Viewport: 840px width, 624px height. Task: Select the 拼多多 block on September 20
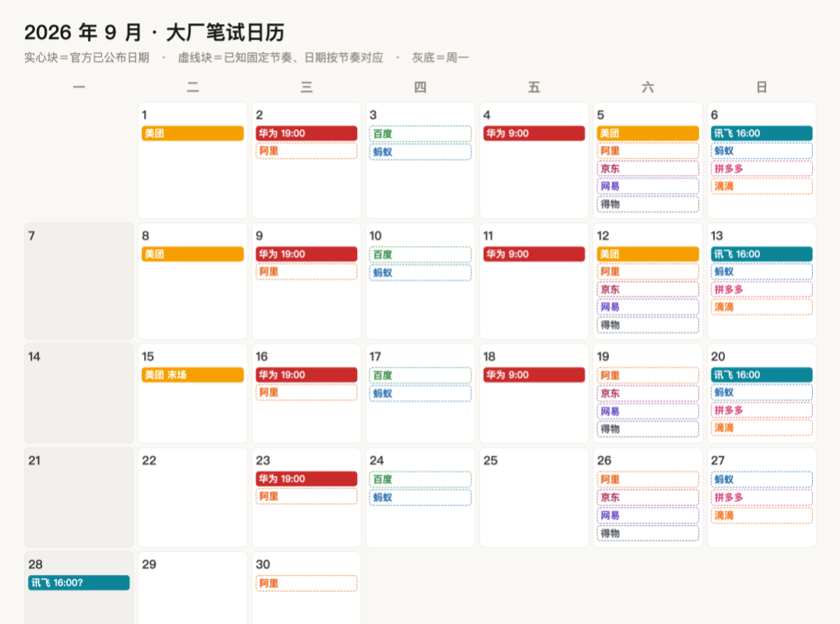tap(761, 409)
